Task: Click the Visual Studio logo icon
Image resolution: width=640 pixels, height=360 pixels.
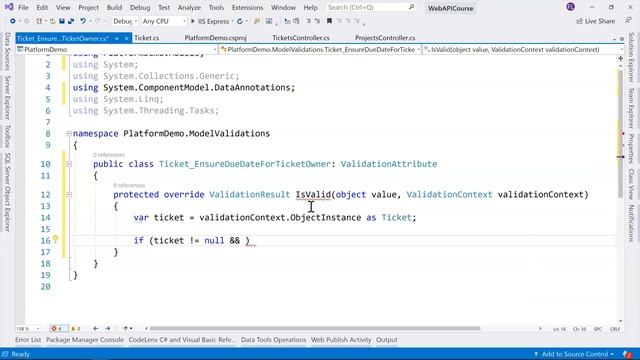Action: pyautogui.click(x=9, y=7)
